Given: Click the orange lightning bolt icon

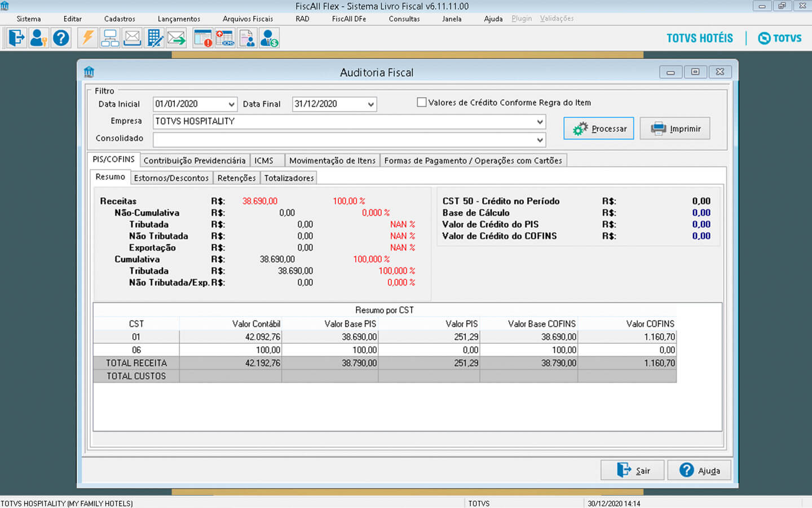Looking at the screenshot, I should 87,38.
